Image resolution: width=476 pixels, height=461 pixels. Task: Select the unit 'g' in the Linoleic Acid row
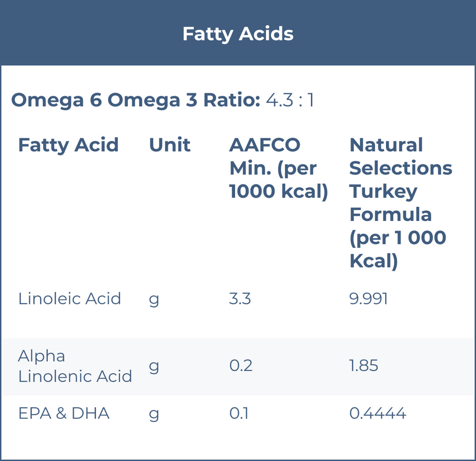click(154, 300)
